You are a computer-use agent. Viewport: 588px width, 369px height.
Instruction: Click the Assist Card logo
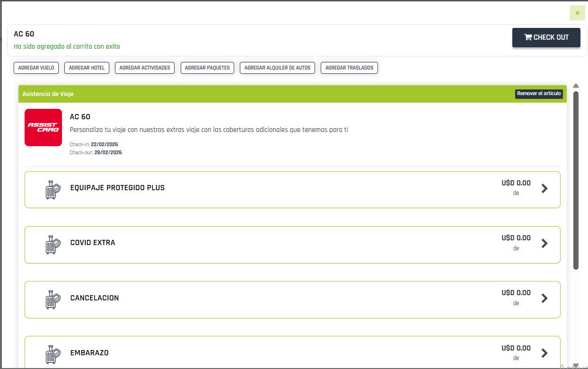(x=43, y=127)
